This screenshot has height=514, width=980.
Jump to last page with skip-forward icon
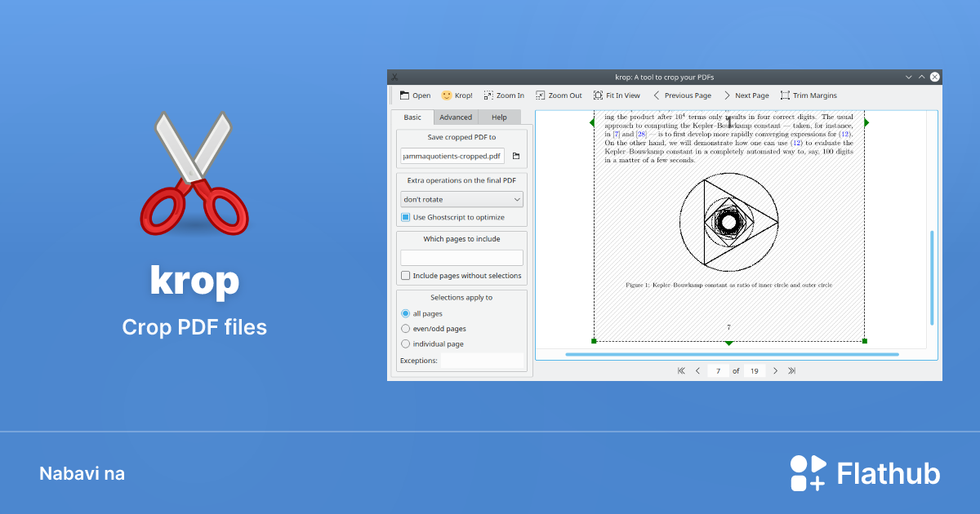point(791,370)
